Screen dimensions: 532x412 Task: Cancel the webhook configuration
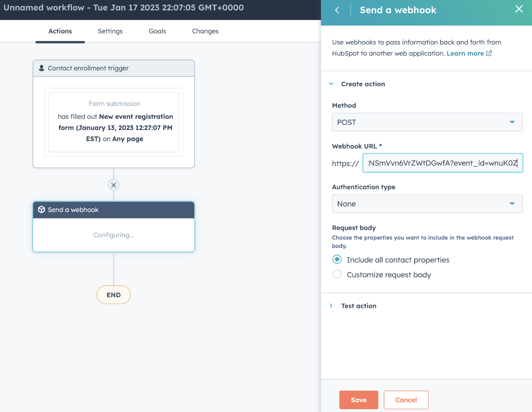(x=406, y=400)
